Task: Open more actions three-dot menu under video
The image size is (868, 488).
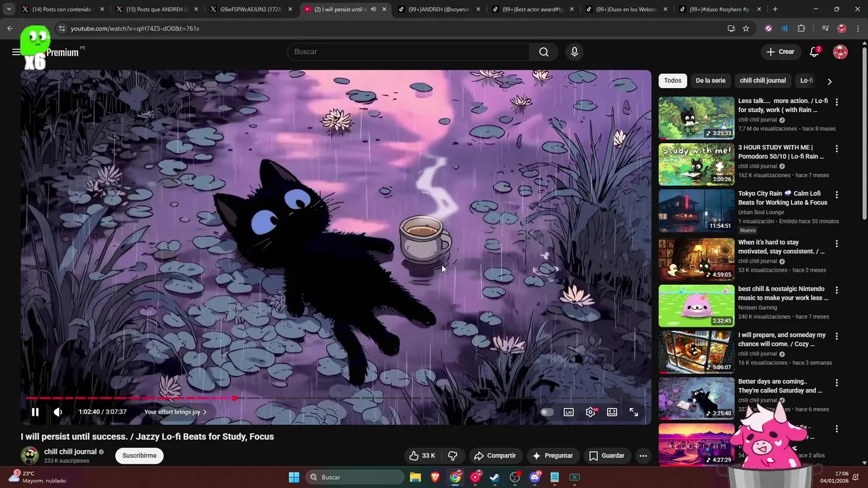Action: point(643,455)
